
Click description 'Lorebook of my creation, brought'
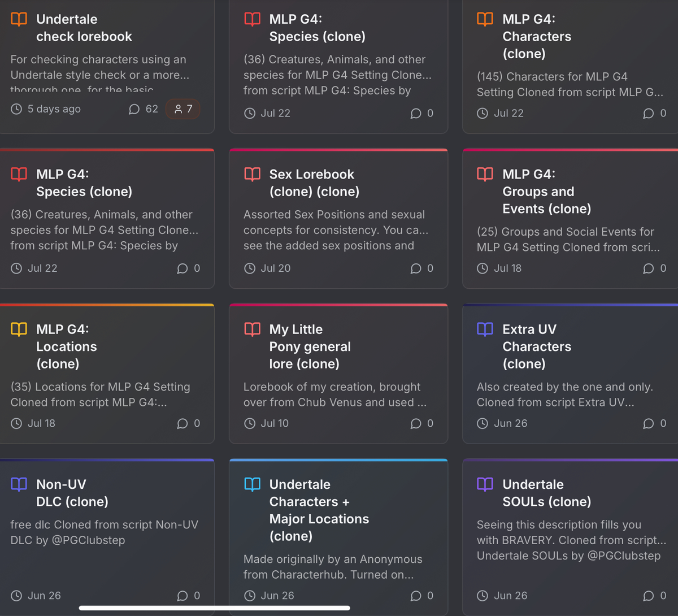click(x=335, y=394)
